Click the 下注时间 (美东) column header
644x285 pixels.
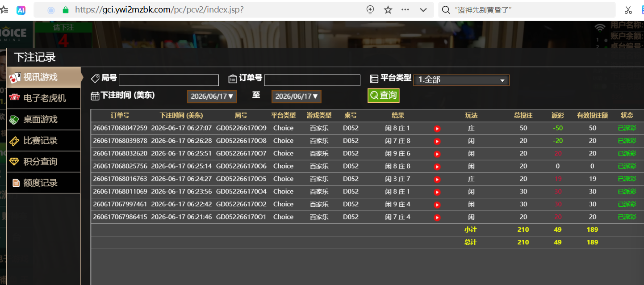pyautogui.click(x=181, y=115)
